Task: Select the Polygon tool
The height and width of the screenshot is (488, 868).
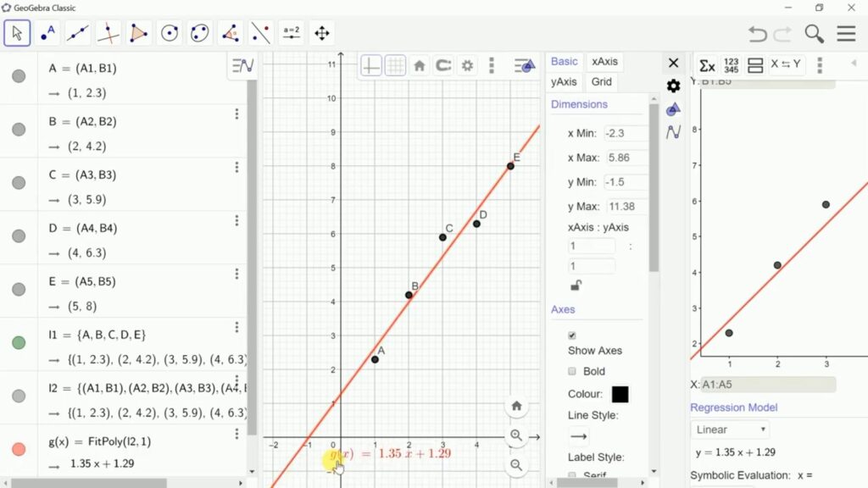Action: [x=139, y=33]
